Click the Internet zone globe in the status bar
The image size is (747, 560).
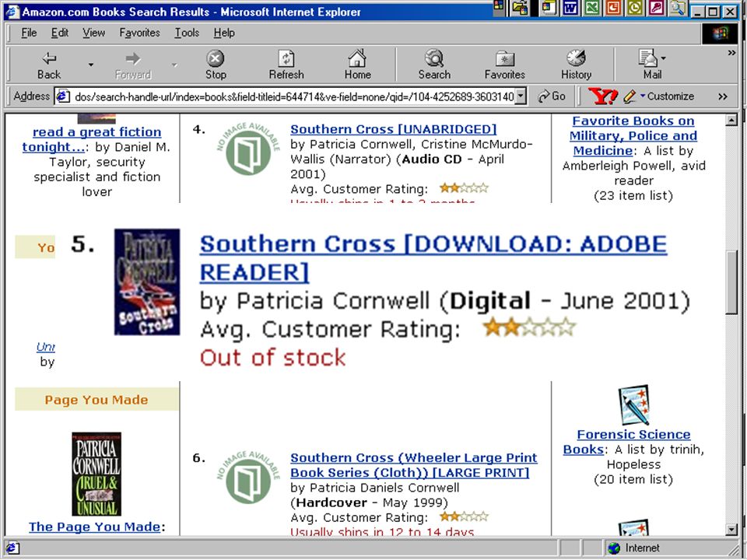click(x=614, y=548)
